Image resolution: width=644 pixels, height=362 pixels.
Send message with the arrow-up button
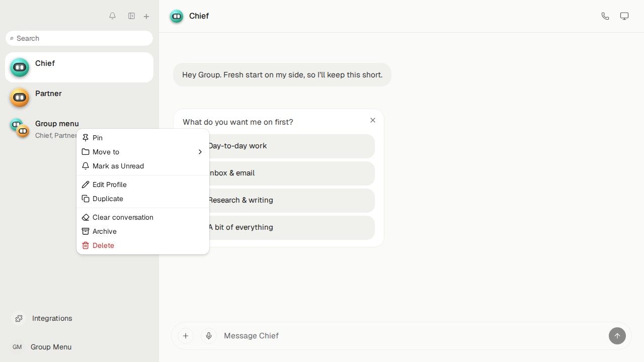(x=617, y=336)
